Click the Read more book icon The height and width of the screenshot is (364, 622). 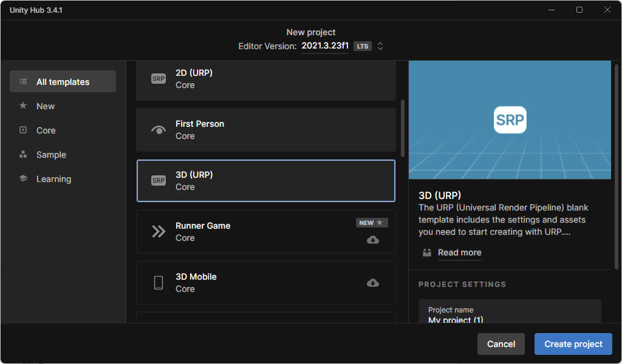point(427,252)
